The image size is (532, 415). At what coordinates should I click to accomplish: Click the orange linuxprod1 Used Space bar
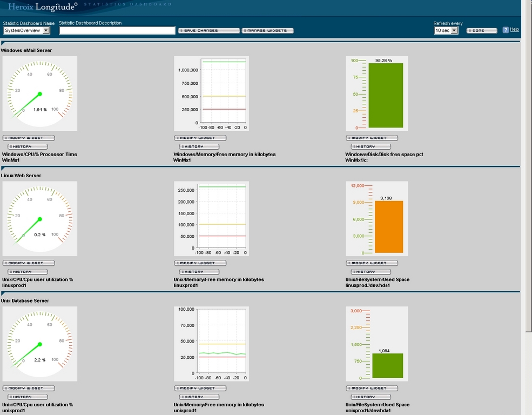coord(388,227)
